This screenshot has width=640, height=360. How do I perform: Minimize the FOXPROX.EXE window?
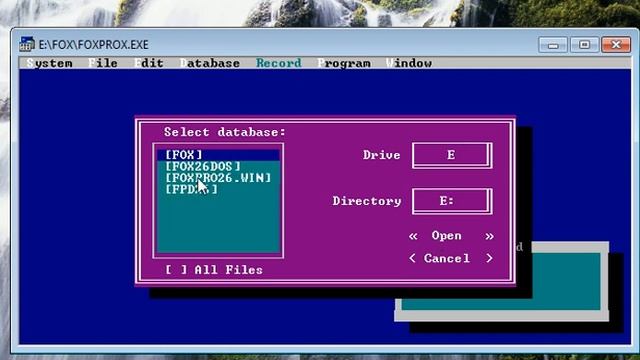coord(553,44)
